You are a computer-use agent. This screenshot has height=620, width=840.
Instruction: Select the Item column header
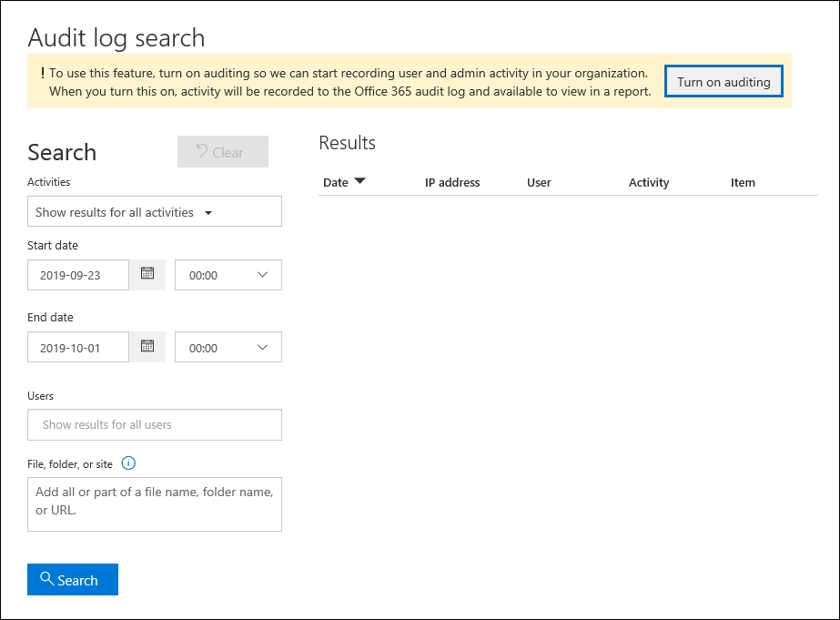[743, 182]
